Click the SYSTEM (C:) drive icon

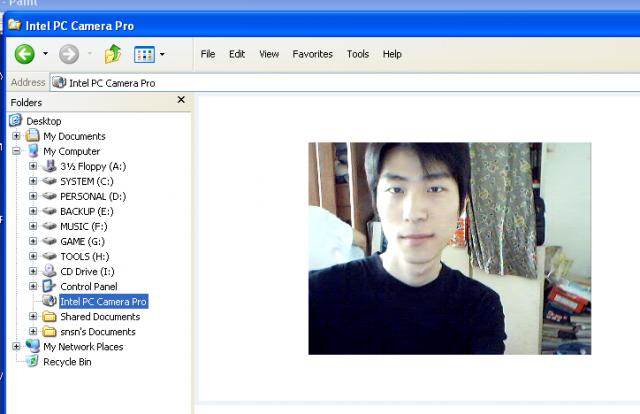[49, 180]
